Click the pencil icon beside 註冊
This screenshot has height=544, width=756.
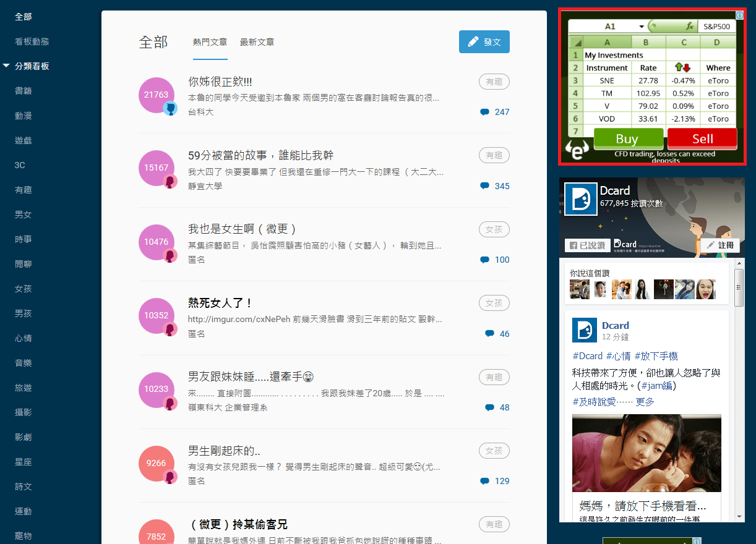[x=709, y=245]
